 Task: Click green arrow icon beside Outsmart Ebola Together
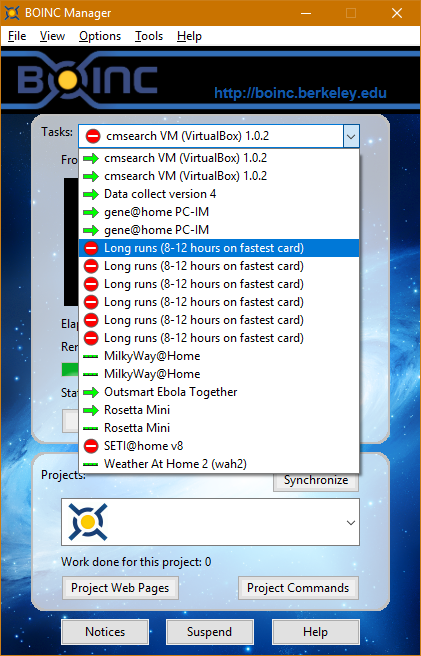tap(91, 392)
